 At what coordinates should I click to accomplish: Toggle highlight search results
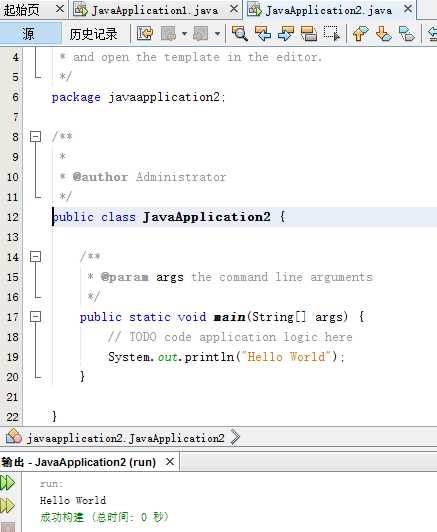point(309,33)
